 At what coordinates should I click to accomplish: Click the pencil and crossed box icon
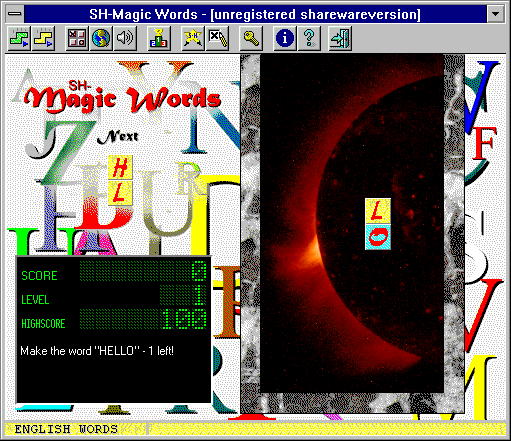click(217, 39)
